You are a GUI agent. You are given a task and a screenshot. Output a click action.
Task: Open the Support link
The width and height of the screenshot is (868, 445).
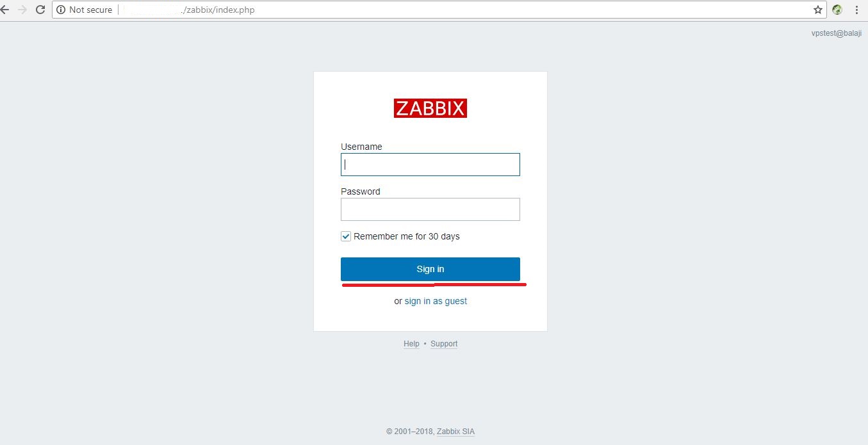(x=444, y=344)
